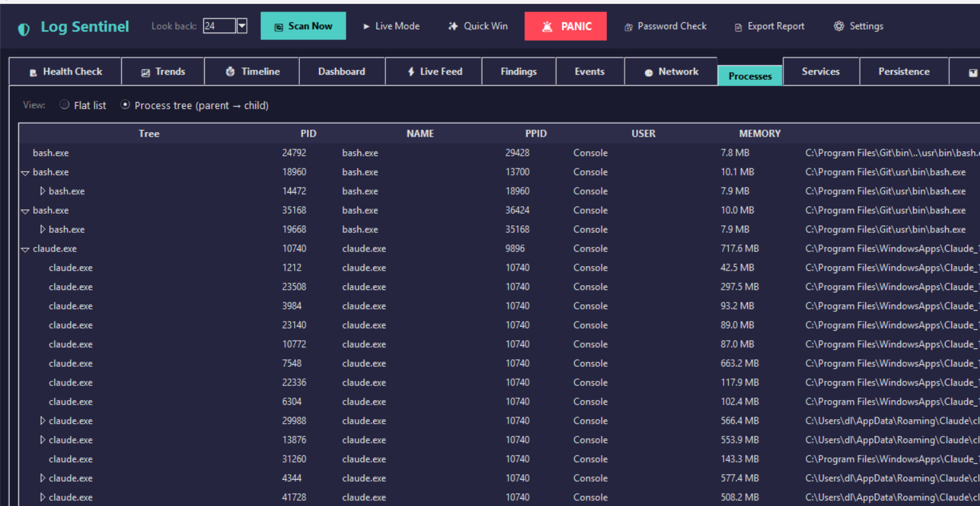980x506 pixels.
Task: Open the Look back dropdown arrow
Action: (x=242, y=26)
